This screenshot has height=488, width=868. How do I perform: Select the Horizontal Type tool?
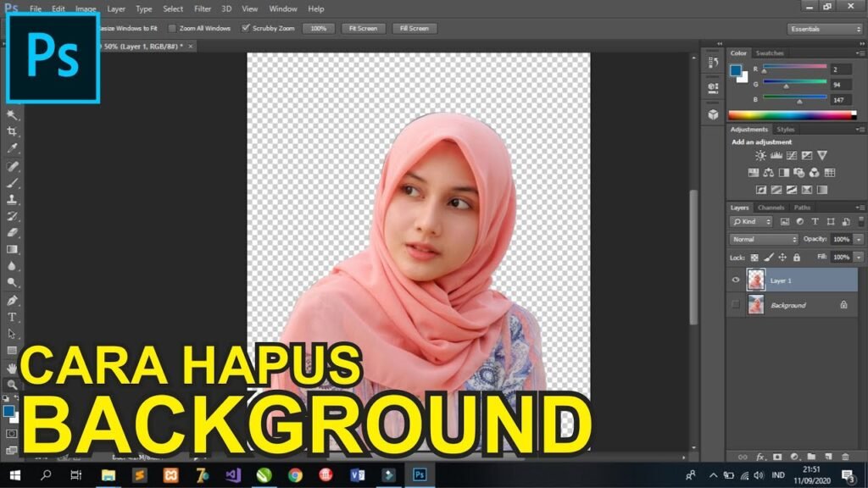click(12, 317)
